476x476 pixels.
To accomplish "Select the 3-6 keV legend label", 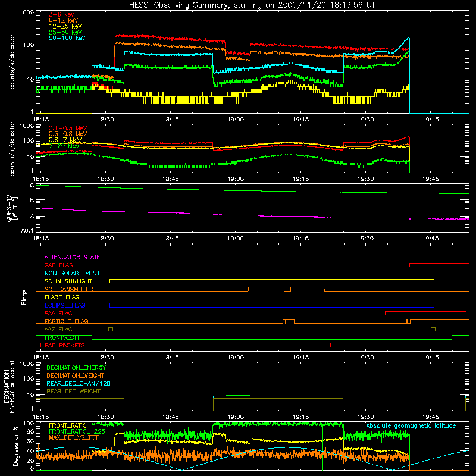I will coord(62,14).
